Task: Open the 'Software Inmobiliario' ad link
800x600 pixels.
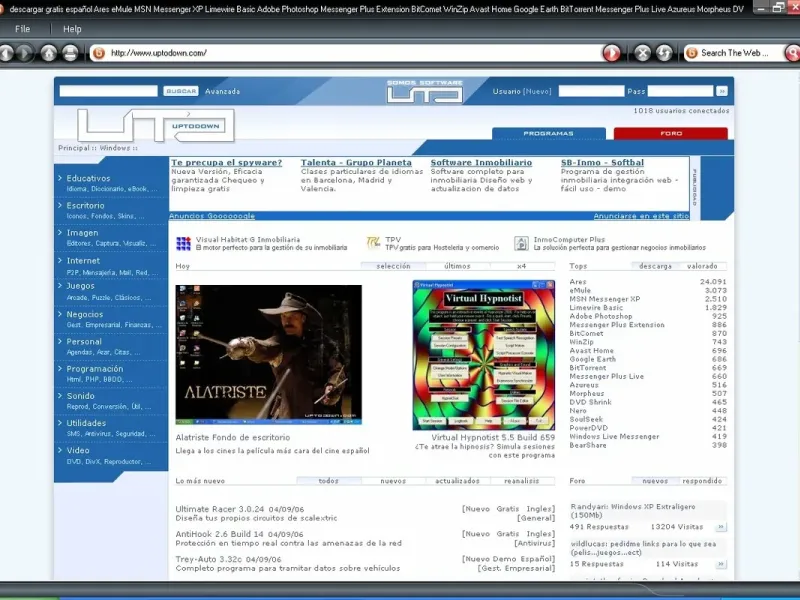Action: pyautogui.click(x=481, y=162)
